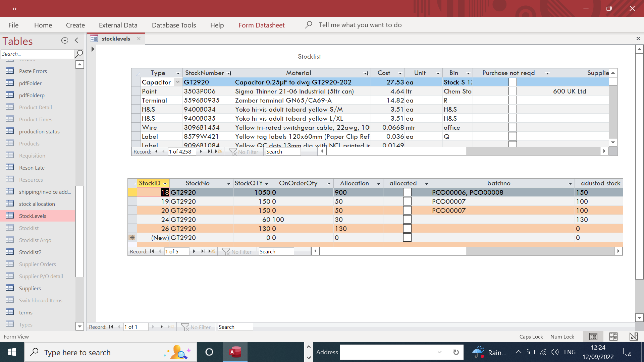The width and height of the screenshot is (644, 362).
Task: Toggle allocated checkbox for StockID 18
Action: pyautogui.click(x=407, y=192)
